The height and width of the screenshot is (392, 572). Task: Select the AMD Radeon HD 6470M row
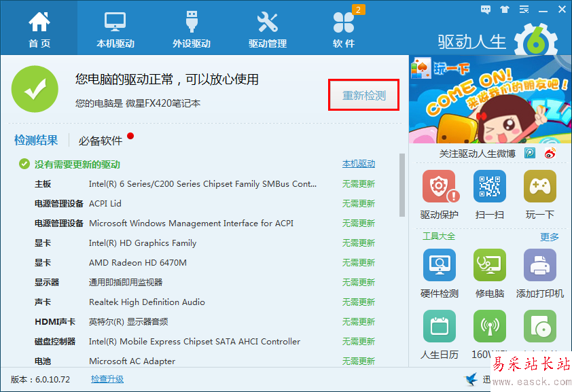(204, 262)
